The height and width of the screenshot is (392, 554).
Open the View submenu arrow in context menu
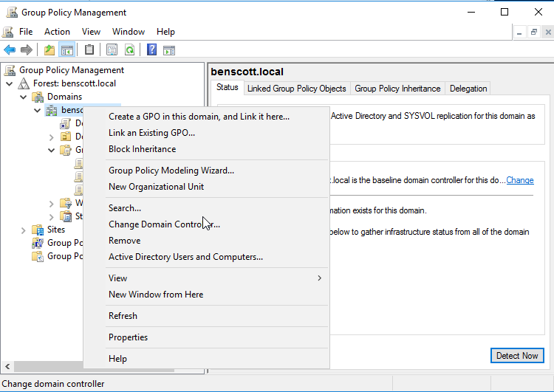point(319,278)
